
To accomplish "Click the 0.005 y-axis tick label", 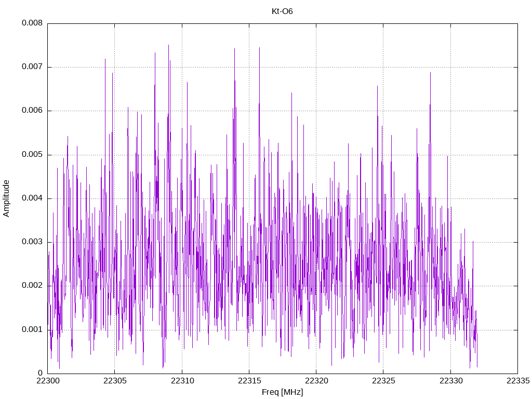I will point(32,154).
